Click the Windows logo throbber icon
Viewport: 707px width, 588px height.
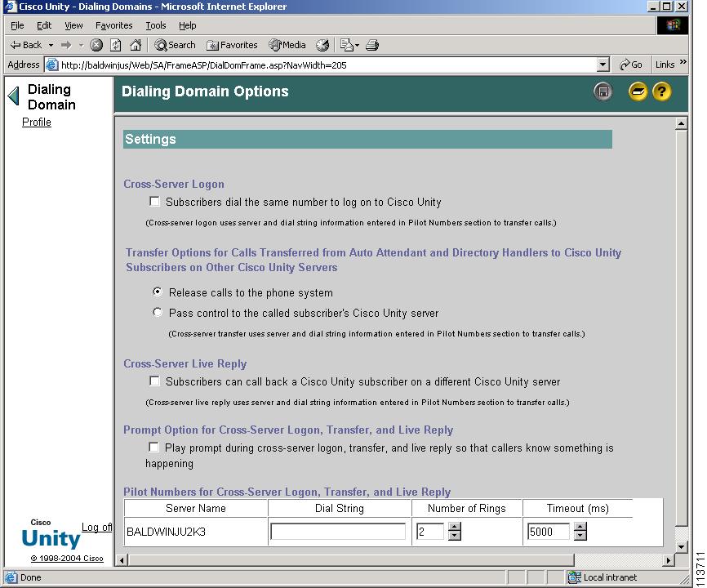[672, 25]
